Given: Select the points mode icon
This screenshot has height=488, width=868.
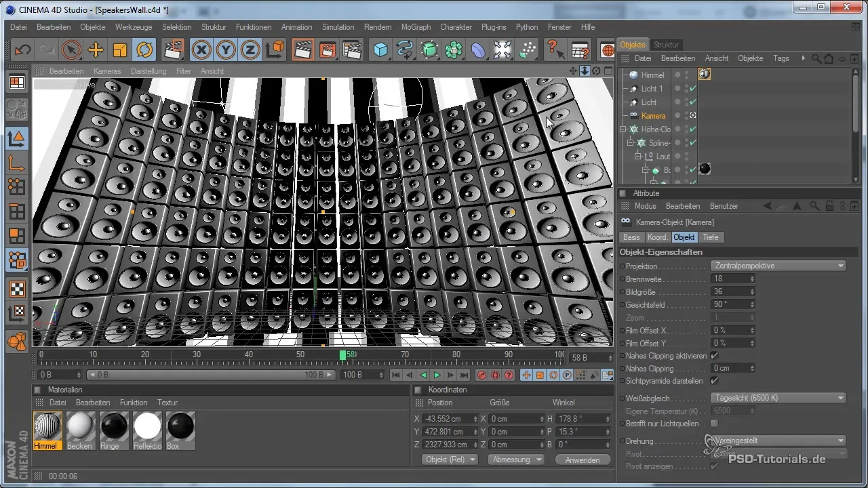Looking at the screenshot, I should pos(17,188).
